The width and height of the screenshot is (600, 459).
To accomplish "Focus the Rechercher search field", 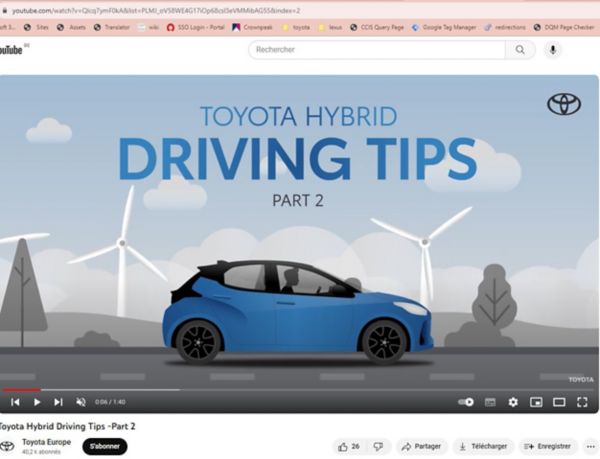I will coord(377,50).
